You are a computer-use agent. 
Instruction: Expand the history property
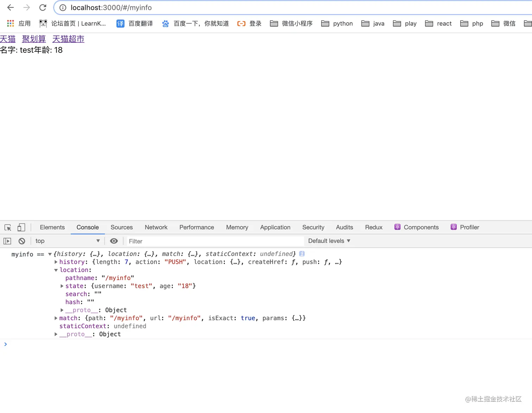[56, 262]
